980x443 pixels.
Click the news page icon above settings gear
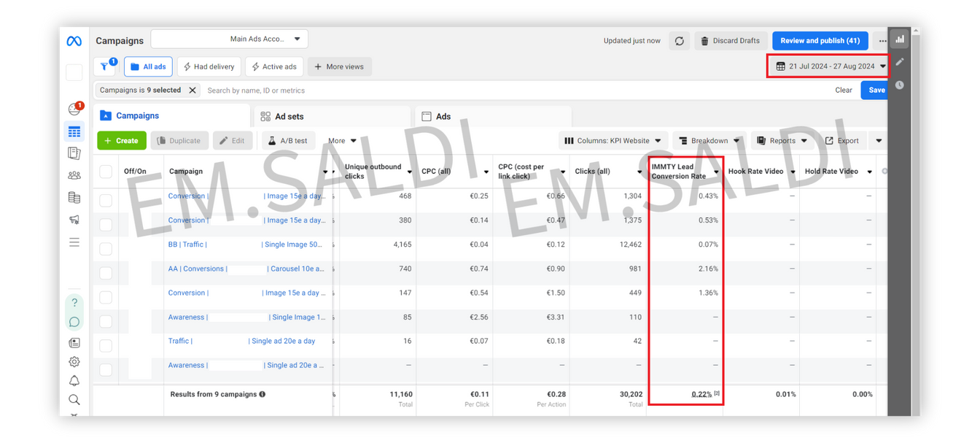pos(74,342)
